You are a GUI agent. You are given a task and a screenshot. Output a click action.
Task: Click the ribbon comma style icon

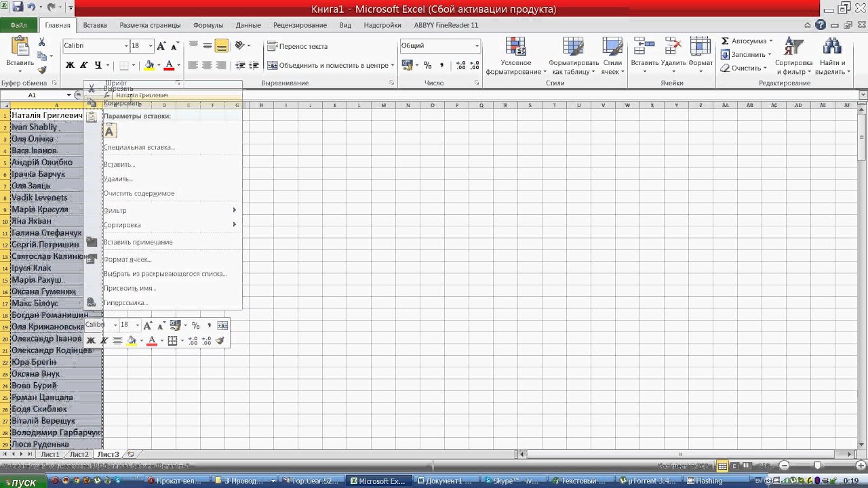[442, 65]
